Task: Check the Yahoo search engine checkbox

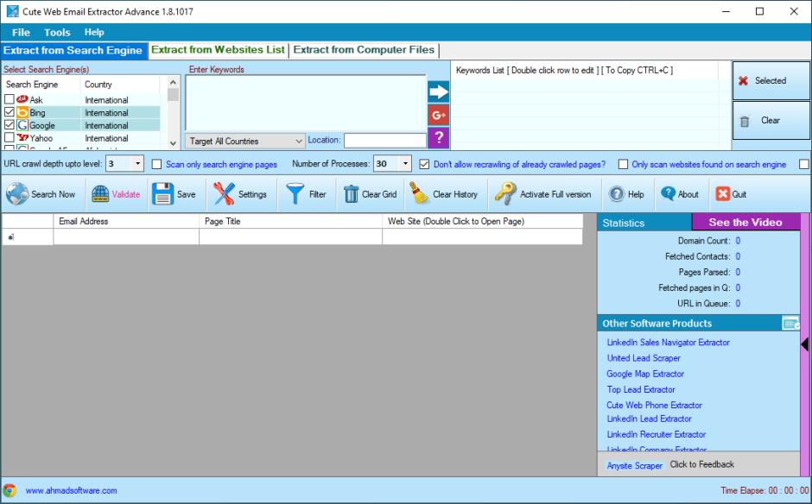Action: [x=9, y=137]
